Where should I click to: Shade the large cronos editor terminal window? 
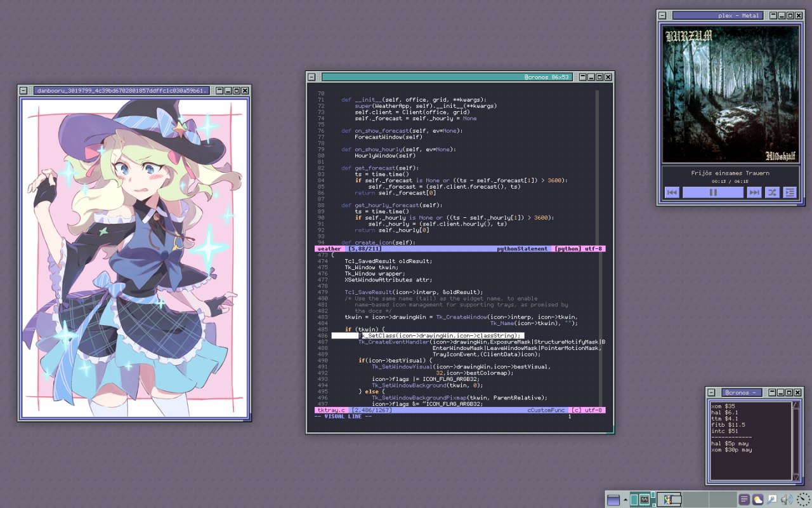(582, 77)
